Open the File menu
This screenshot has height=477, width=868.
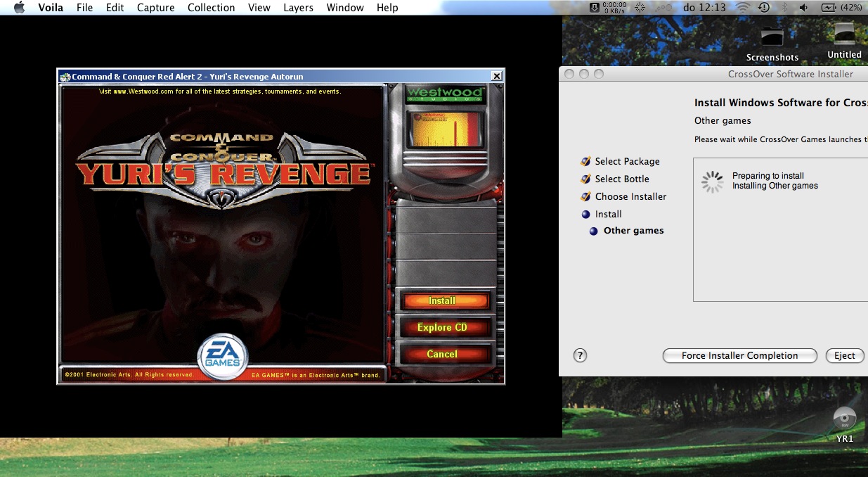[84, 8]
